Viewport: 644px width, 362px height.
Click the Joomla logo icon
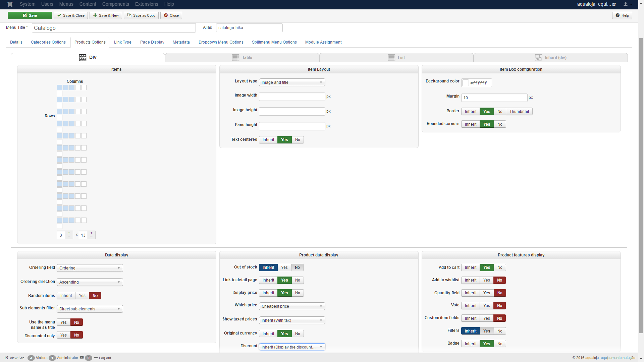point(10,4)
